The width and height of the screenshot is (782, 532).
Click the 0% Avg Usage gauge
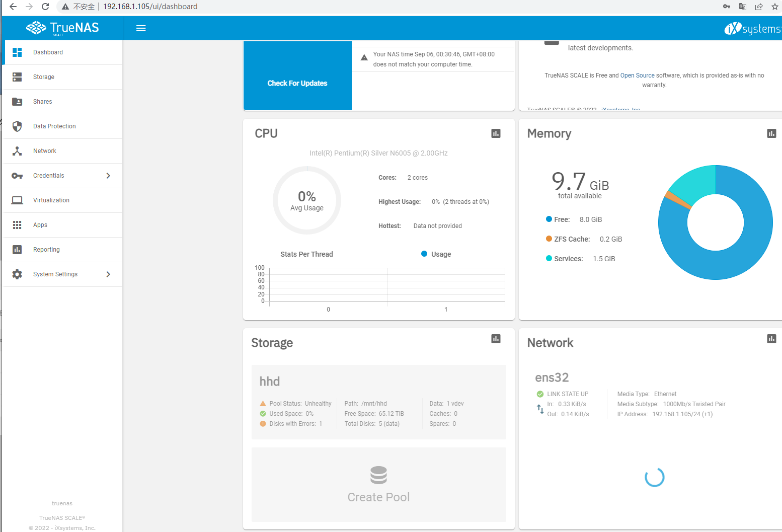(x=307, y=200)
